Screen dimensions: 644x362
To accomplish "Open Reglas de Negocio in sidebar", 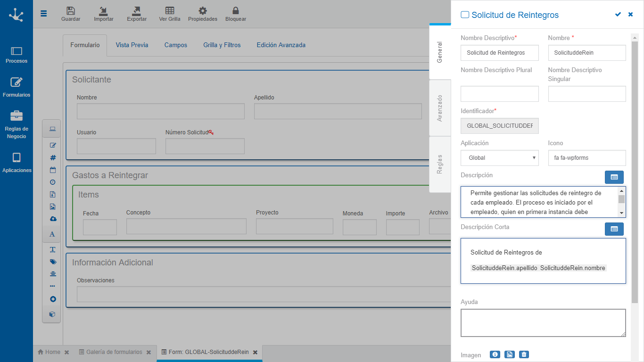I will click(17, 125).
